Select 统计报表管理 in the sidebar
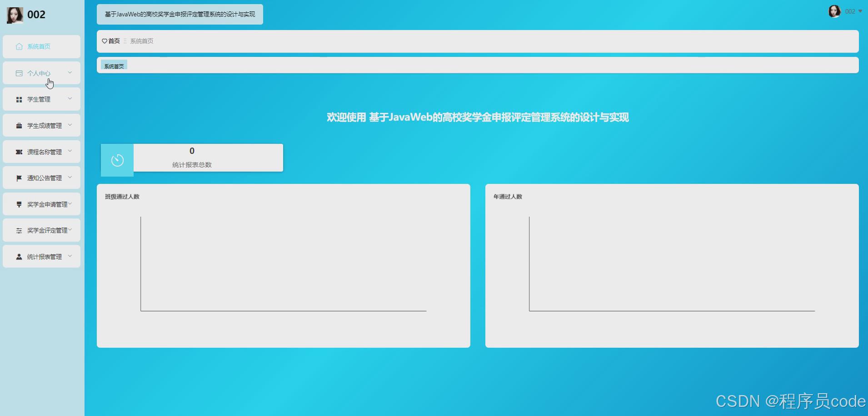The height and width of the screenshot is (416, 868). pyautogui.click(x=41, y=256)
